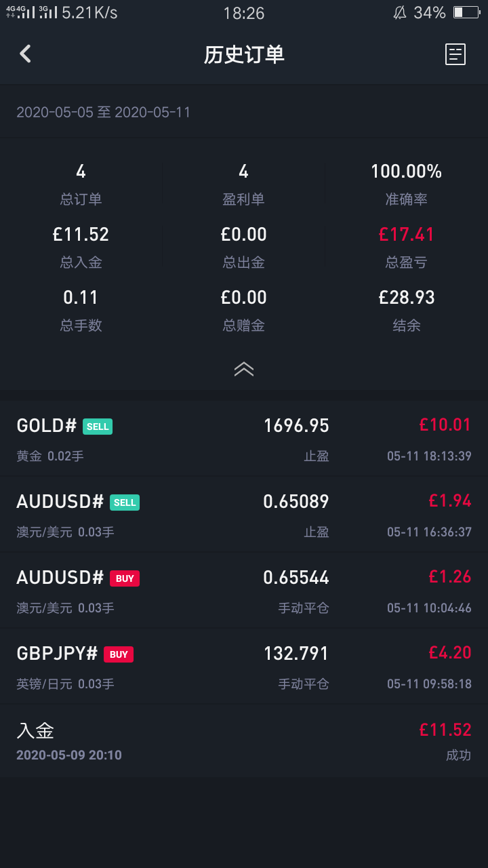
Task: Tap the SELL badge on AUDUSD# order
Action: [x=125, y=502]
